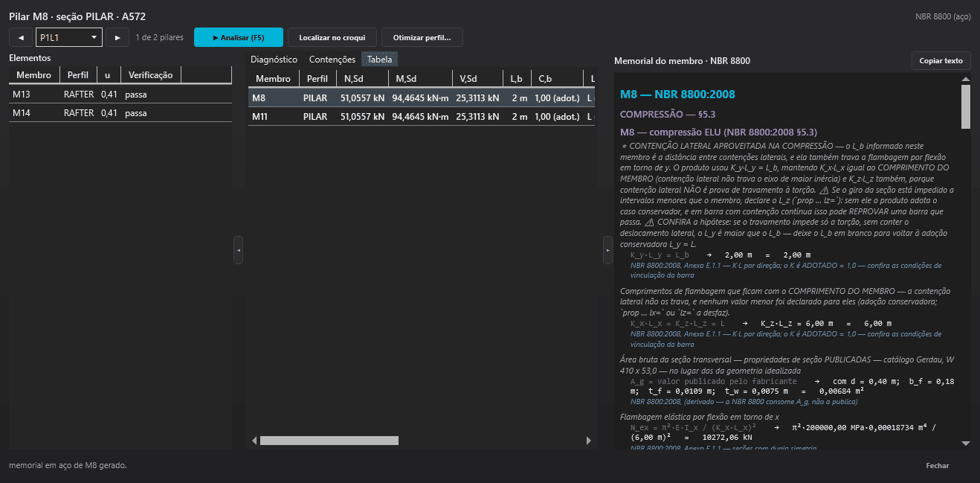Click the Membro header in the Elementos list
980x483 pixels.
[34, 75]
